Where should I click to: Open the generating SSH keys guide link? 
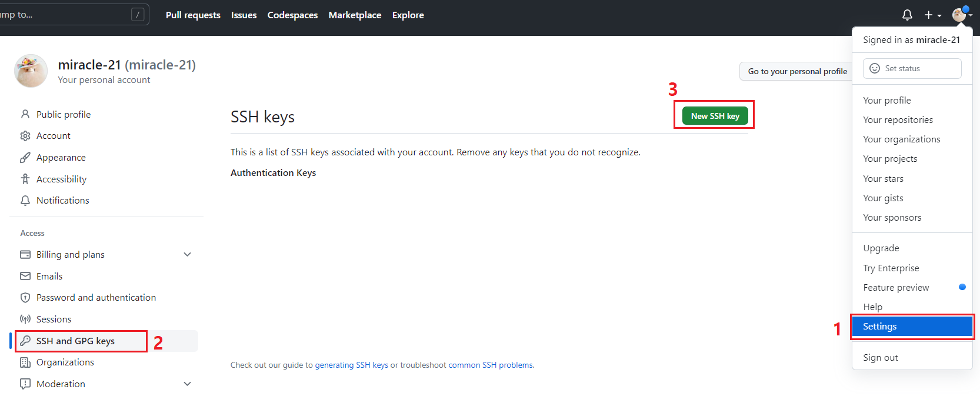point(351,365)
